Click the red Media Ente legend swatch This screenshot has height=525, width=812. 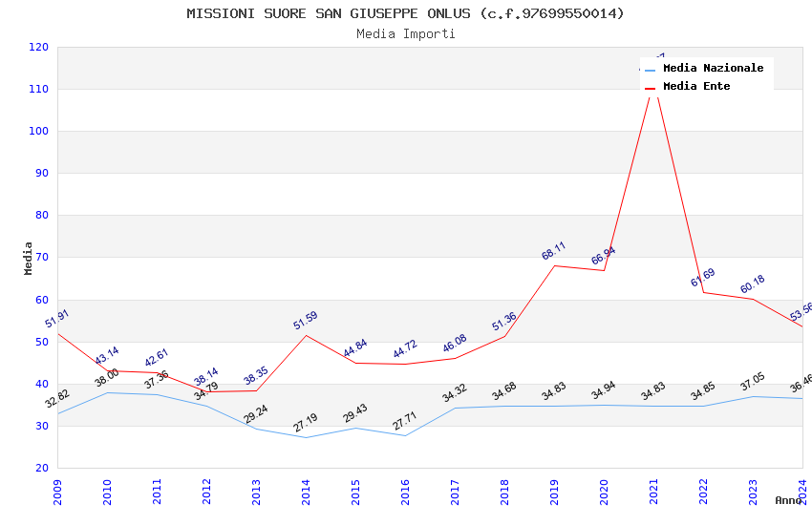pos(650,88)
